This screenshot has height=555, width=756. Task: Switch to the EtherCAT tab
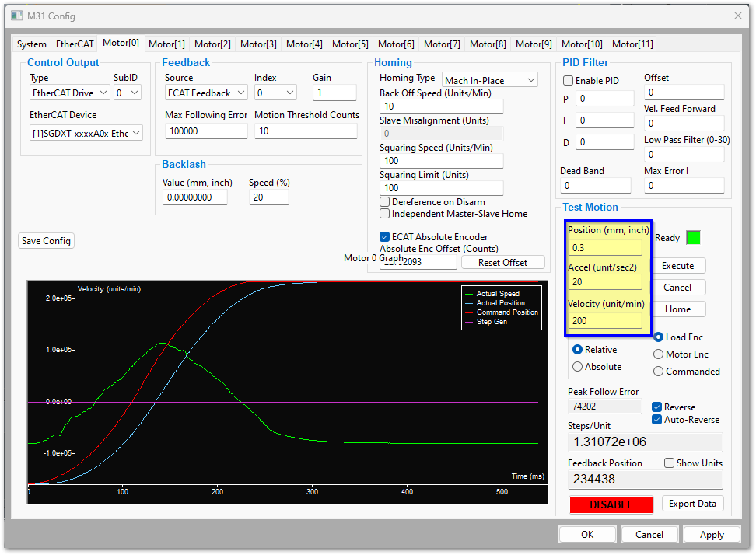coord(75,44)
